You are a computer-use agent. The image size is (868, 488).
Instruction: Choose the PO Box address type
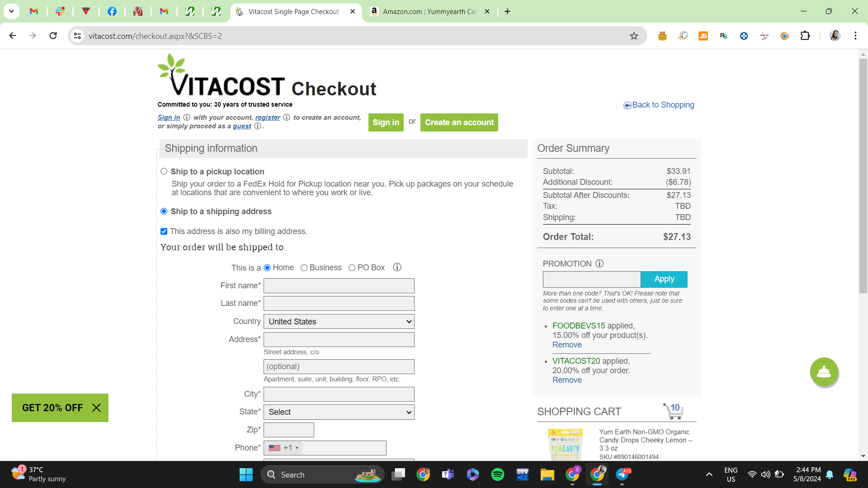click(x=352, y=268)
